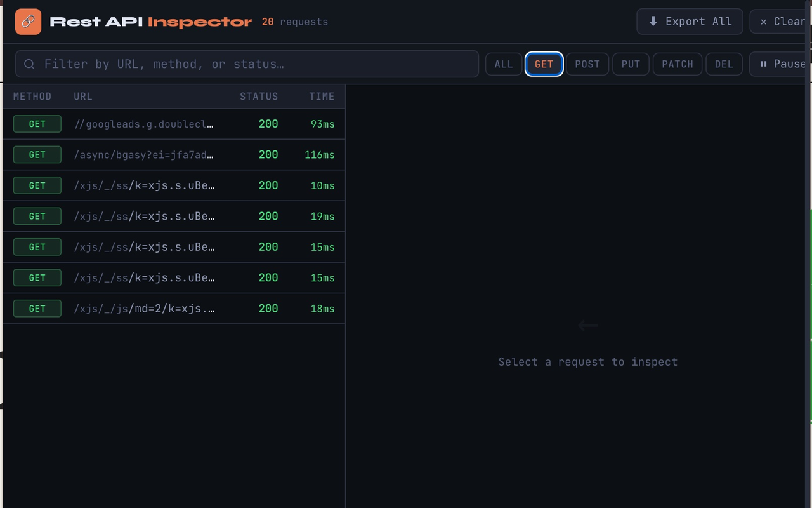Click status 200 in the 19ms row
This screenshot has width=812, height=508.
[x=268, y=217]
